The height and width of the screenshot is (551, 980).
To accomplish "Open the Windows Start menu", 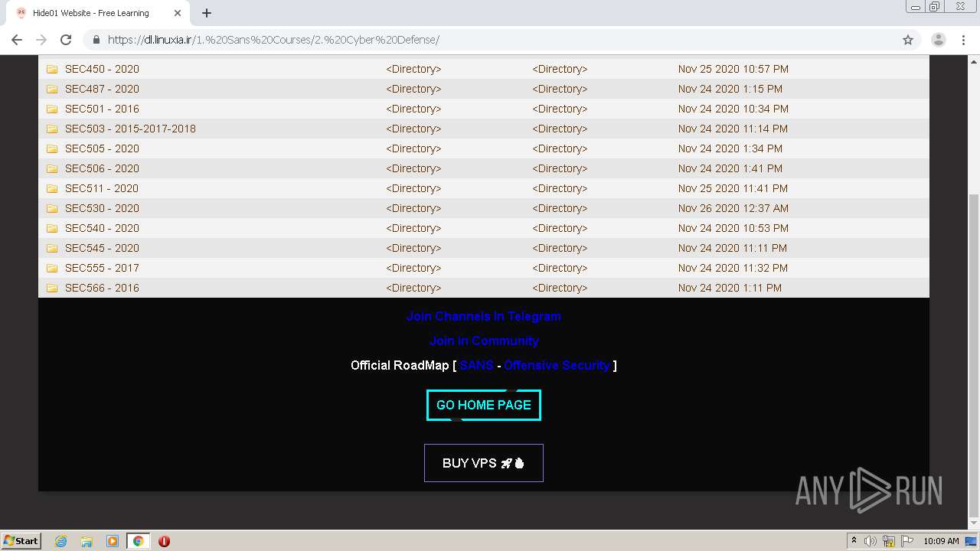I will tap(21, 540).
